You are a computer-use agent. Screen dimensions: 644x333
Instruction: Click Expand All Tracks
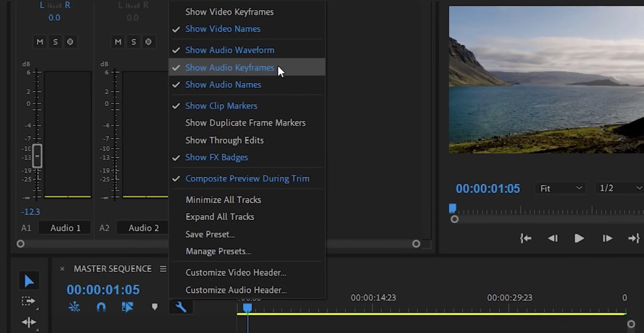pyautogui.click(x=220, y=217)
